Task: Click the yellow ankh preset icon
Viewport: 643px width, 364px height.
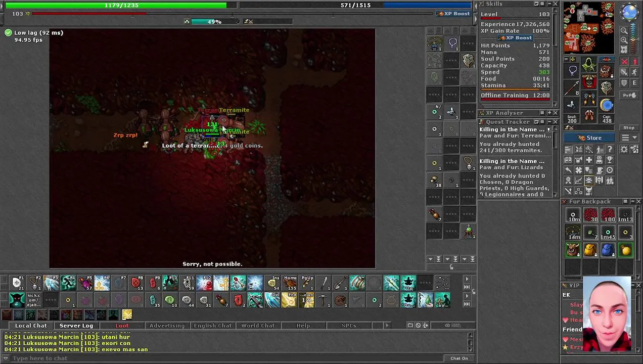Action: 127,315
